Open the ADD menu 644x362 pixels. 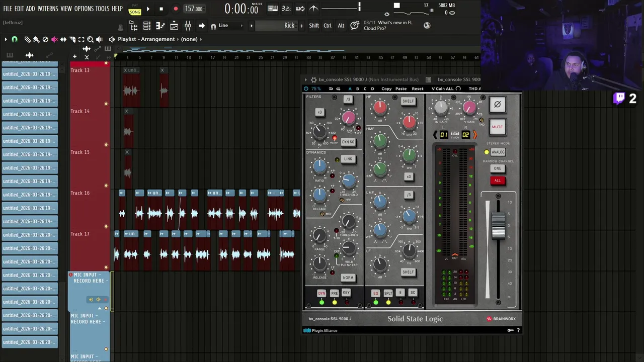tap(31, 9)
